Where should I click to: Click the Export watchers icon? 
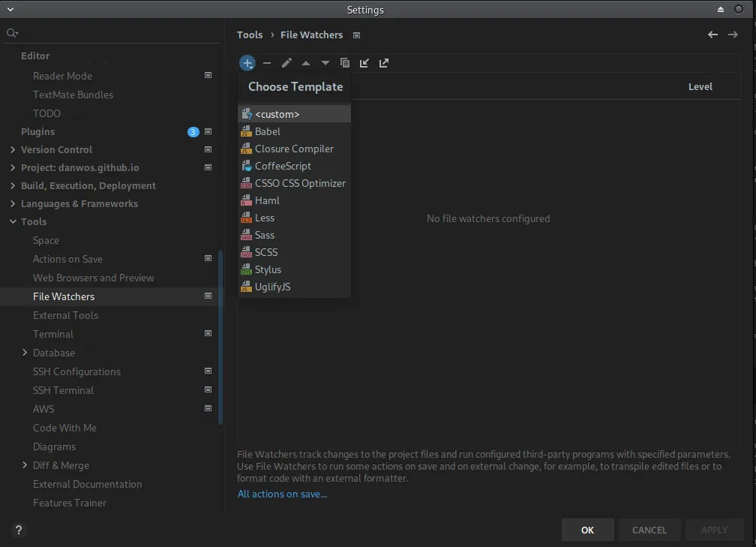click(x=384, y=63)
